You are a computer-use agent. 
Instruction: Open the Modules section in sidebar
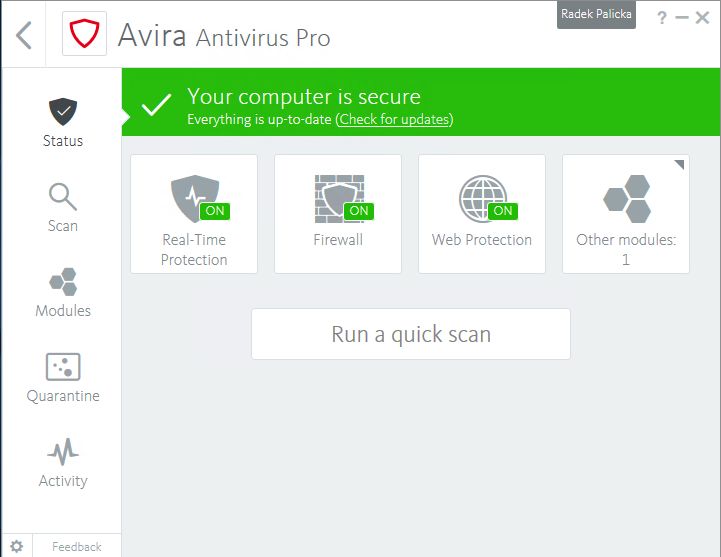tap(63, 293)
